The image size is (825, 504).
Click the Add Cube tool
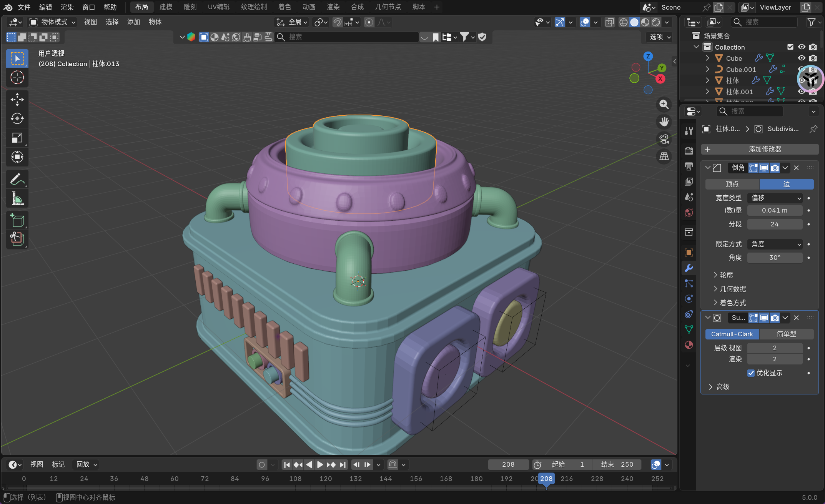click(x=17, y=220)
